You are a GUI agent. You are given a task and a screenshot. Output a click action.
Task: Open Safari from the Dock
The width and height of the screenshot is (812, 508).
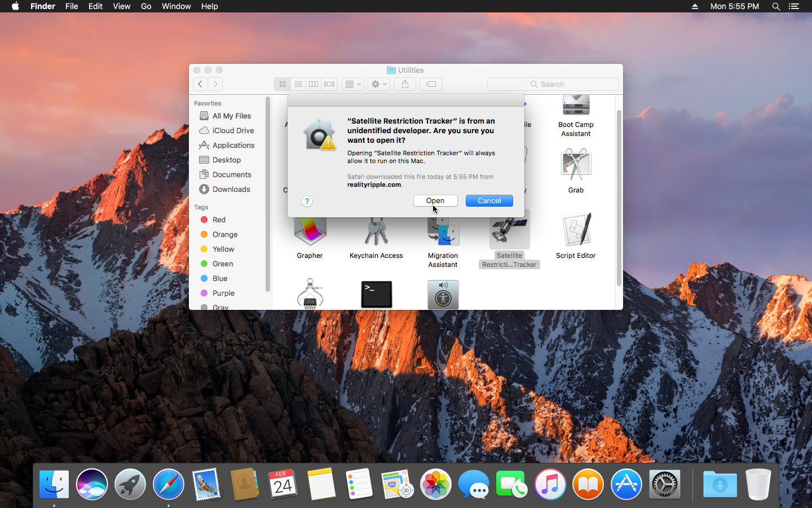click(168, 484)
